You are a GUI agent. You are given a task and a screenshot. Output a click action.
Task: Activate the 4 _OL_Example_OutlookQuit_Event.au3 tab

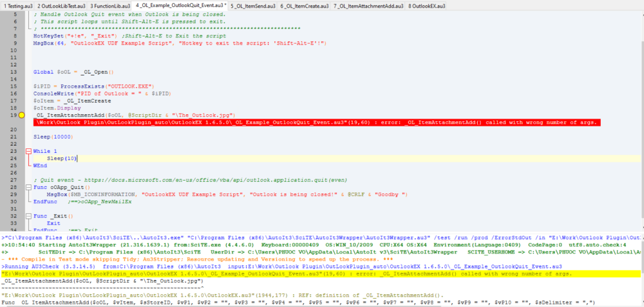[180, 5]
